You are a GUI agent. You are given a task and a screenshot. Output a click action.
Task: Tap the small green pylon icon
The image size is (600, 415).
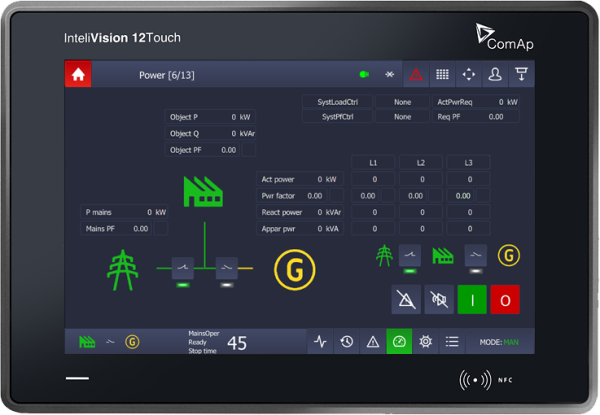tap(384, 256)
